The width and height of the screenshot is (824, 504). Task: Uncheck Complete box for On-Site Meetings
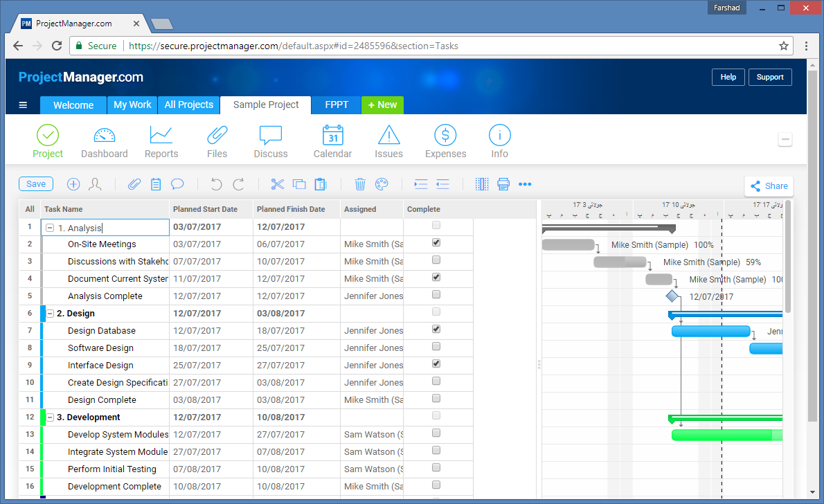(436, 243)
